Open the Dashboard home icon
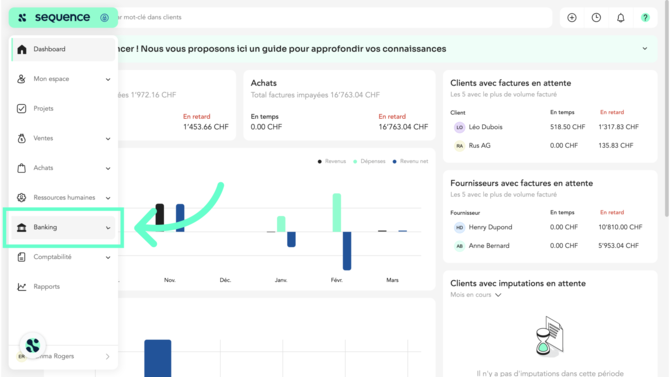This screenshot has width=670, height=377. [22, 49]
